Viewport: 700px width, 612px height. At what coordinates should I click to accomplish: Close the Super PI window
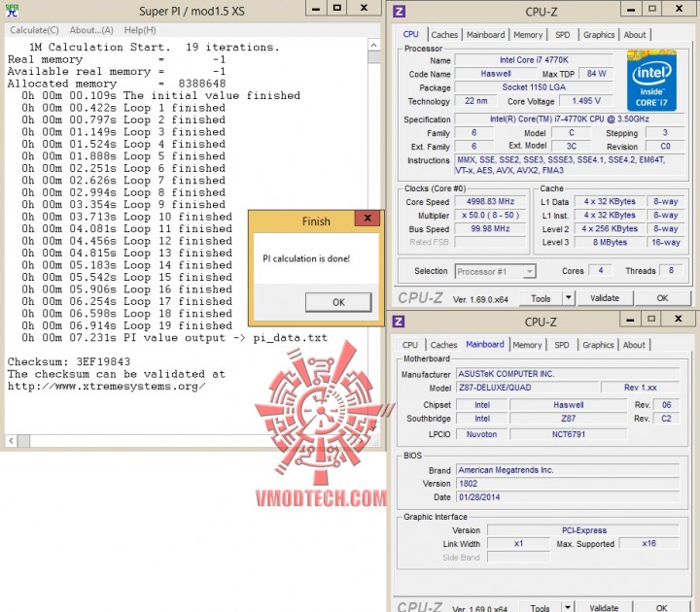click(x=365, y=9)
